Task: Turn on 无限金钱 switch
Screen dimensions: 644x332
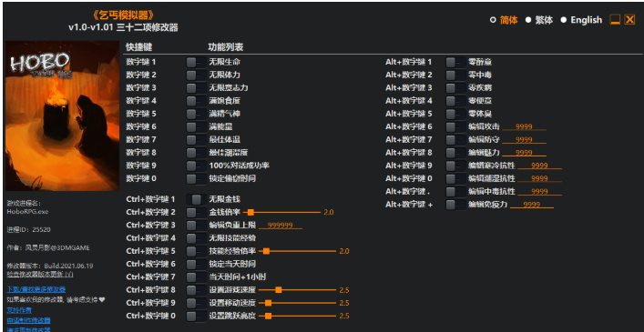Action: (x=196, y=199)
